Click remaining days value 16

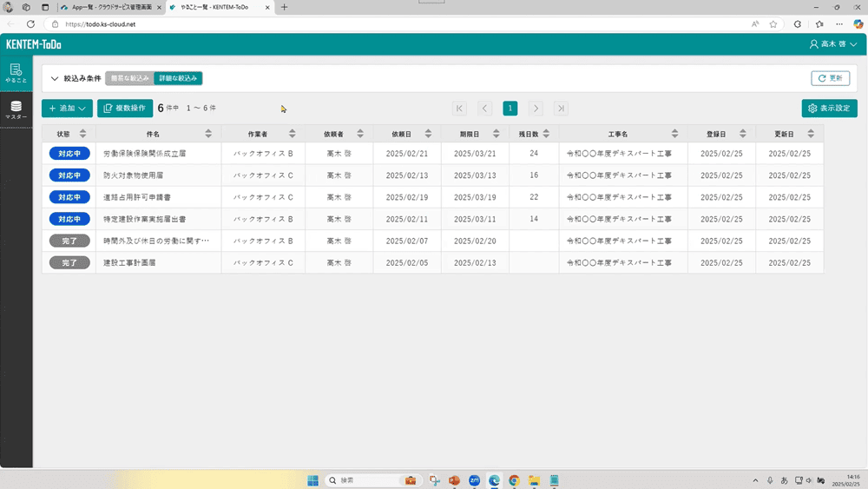pos(534,175)
